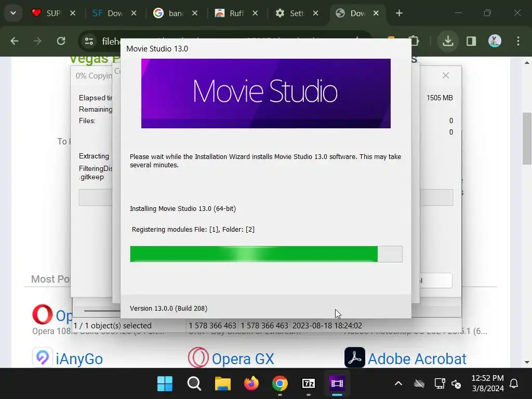Close the Ruffle tab
Screen dimensions: 532x399
255,13
